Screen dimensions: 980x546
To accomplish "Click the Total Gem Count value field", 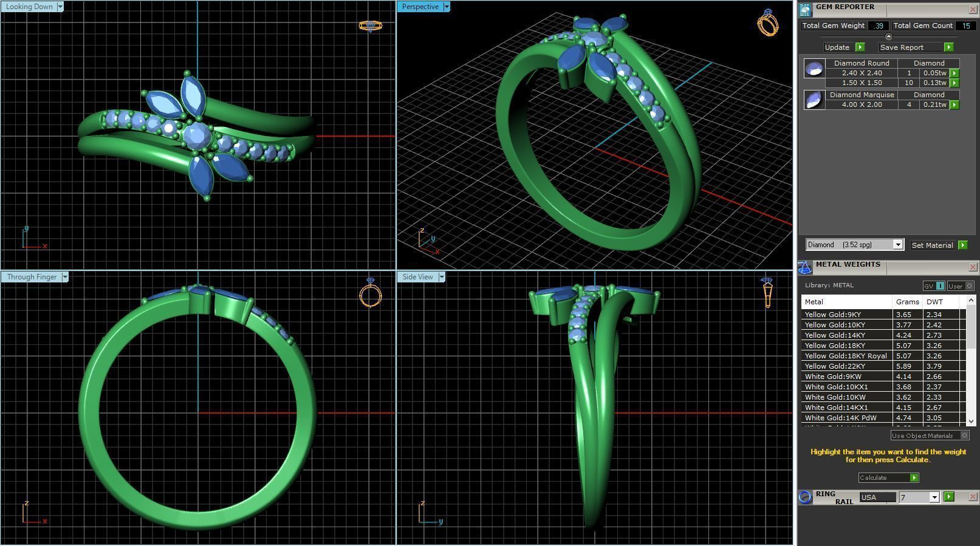I will (965, 26).
